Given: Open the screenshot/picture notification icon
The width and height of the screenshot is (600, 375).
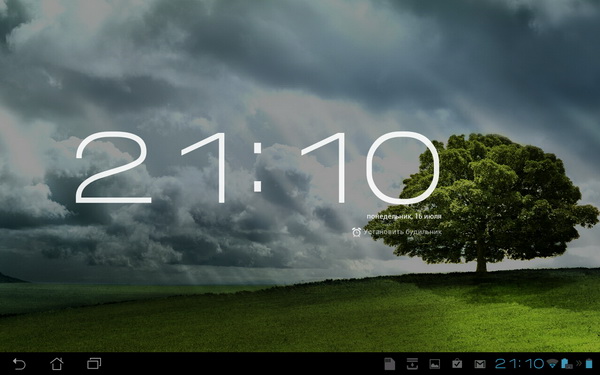Looking at the screenshot, I should click(x=434, y=364).
